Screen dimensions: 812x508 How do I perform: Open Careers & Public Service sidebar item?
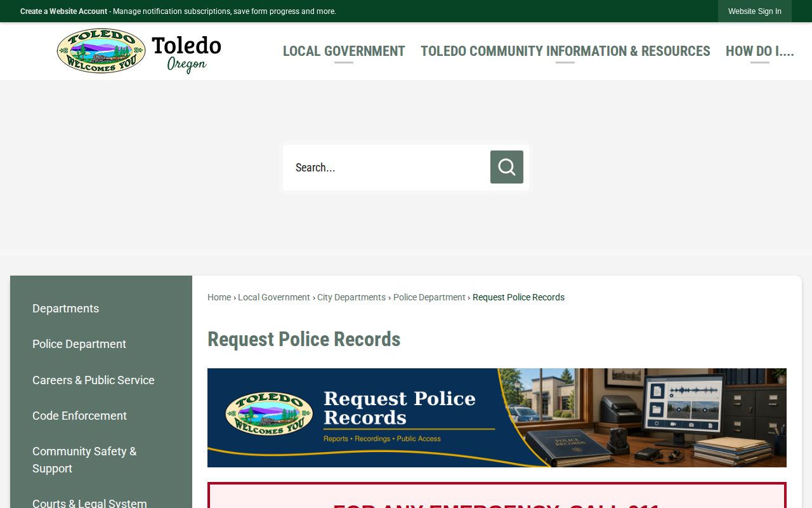(x=93, y=380)
